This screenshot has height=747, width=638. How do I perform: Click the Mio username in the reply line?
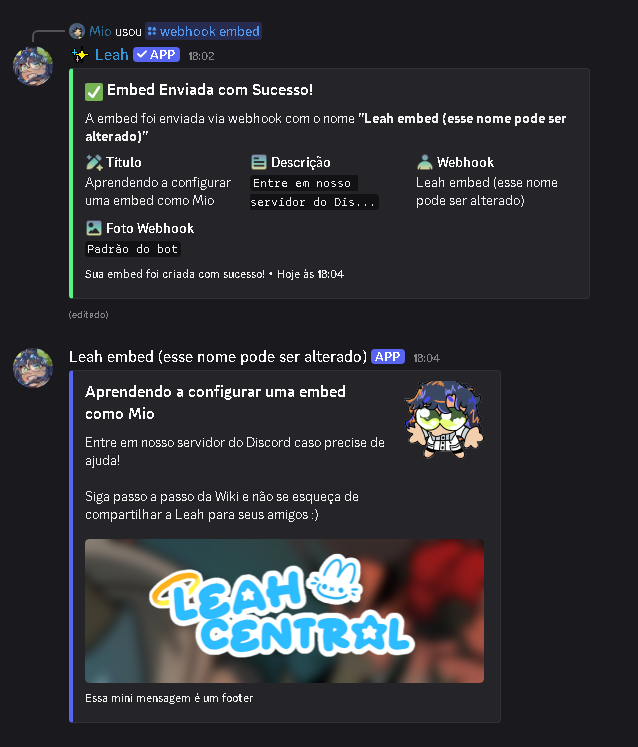100,31
